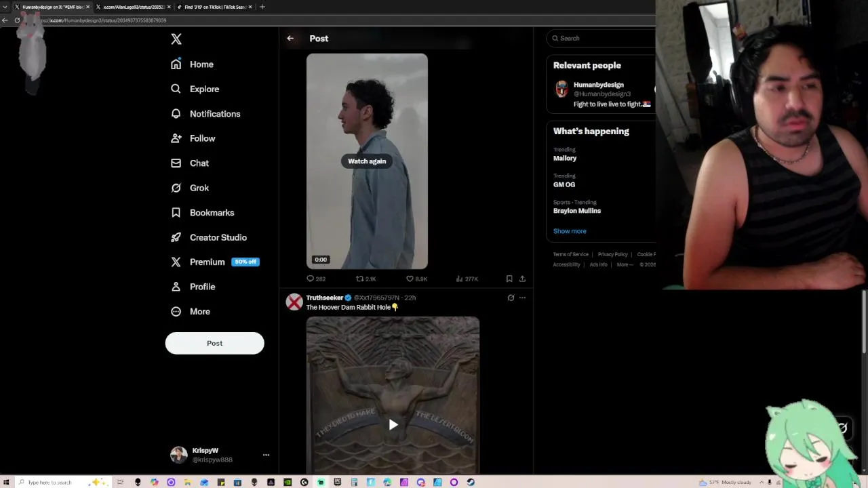Click the Notifications bell icon
Screen dimensions: 868x488
(176, 114)
